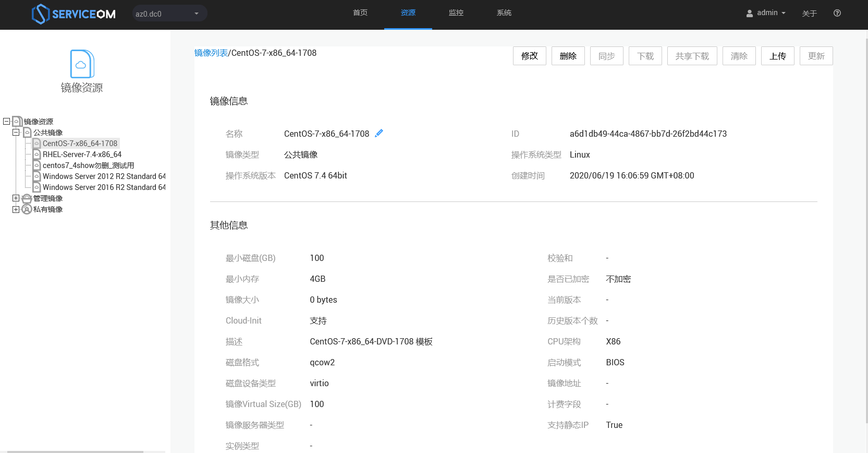Image resolution: width=868 pixels, height=453 pixels.
Task: Click the 清除 button
Action: coord(739,56)
